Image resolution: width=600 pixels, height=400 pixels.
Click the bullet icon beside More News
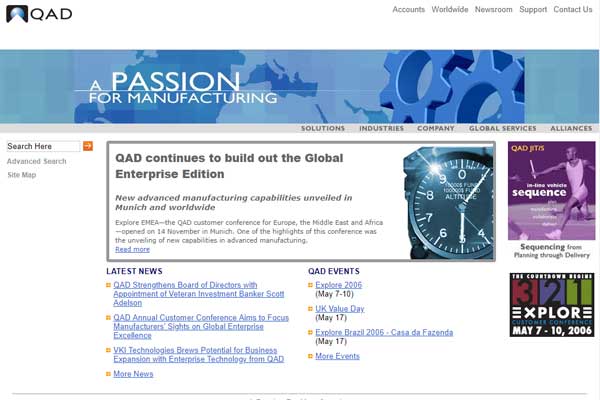coord(108,374)
